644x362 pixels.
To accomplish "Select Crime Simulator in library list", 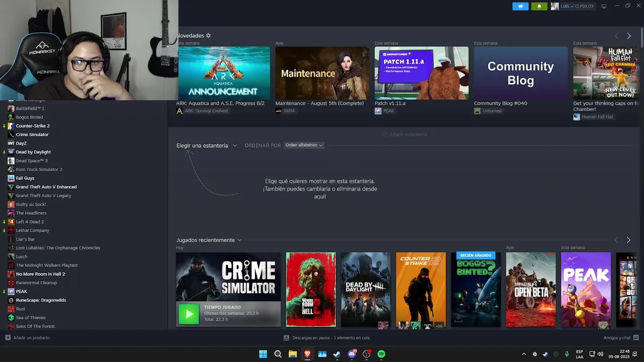I will (32, 134).
